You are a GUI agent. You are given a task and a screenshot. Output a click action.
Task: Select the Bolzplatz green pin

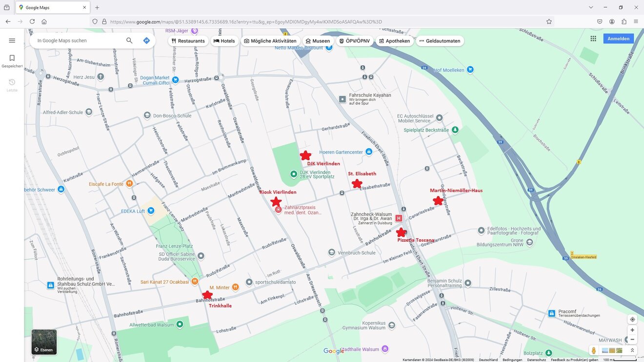(549, 353)
